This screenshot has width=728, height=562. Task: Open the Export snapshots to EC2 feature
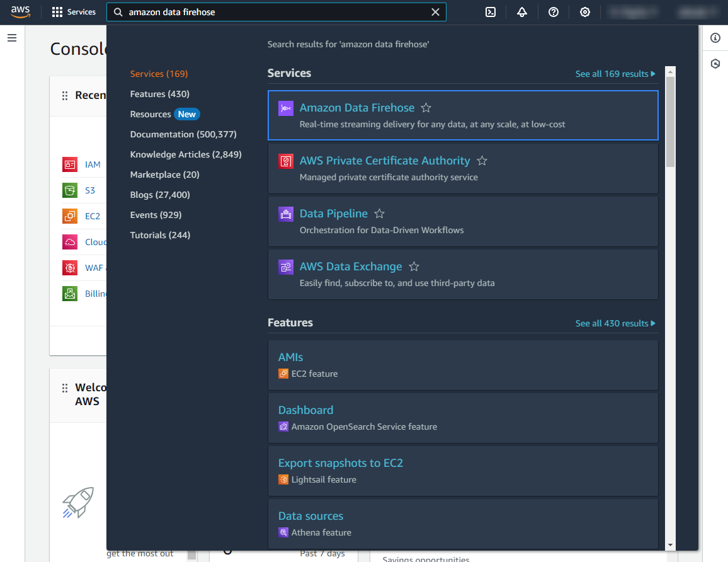pyautogui.click(x=340, y=463)
